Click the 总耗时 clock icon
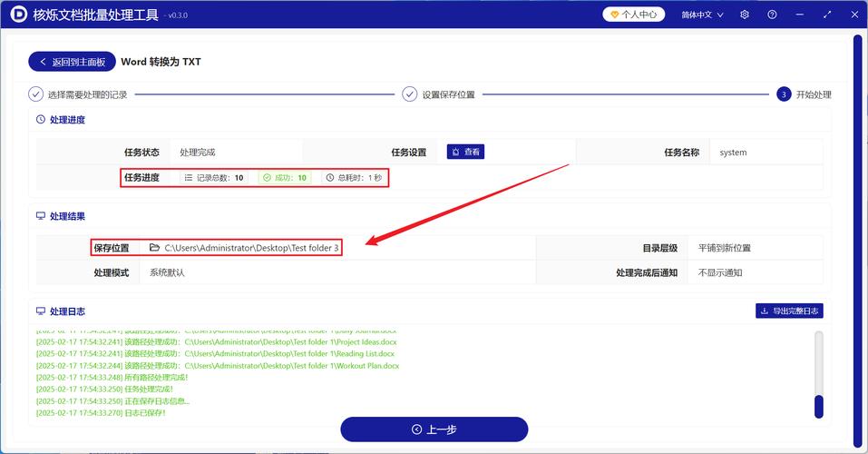Image resolution: width=868 pixels, height=454 pixels. pyautogui.click(x=330, y=178)
